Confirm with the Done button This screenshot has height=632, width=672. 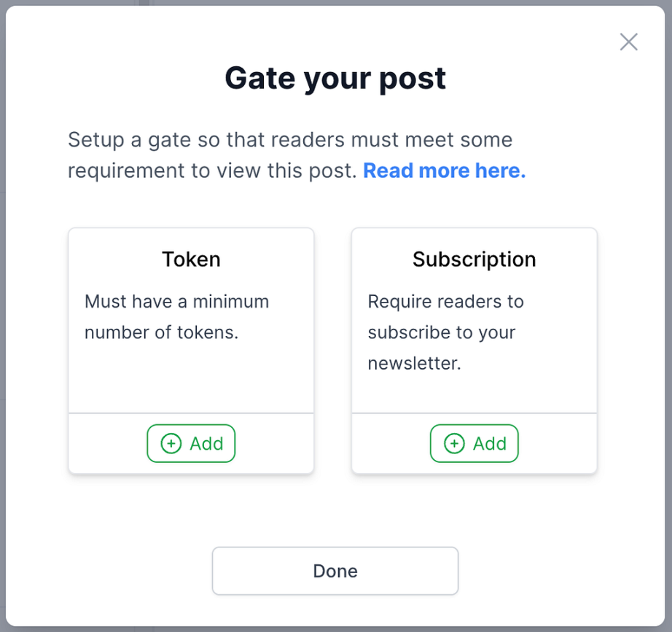coord(335,571)
